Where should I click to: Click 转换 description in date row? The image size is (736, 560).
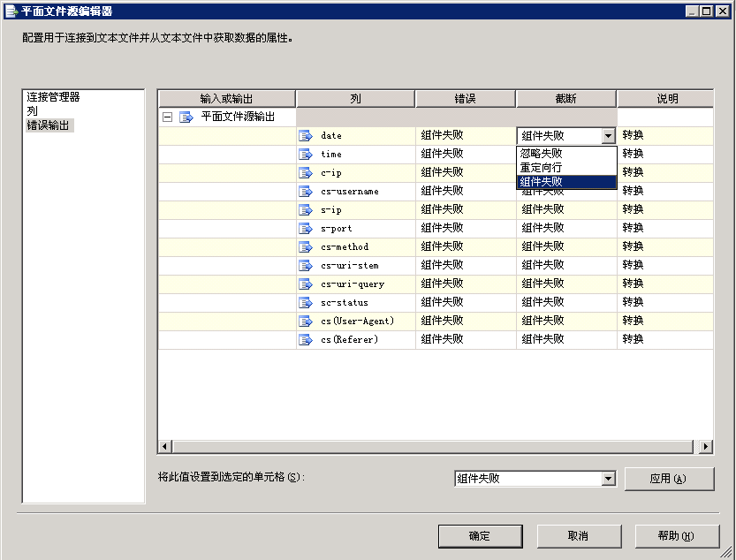click(x=633, y=135)
